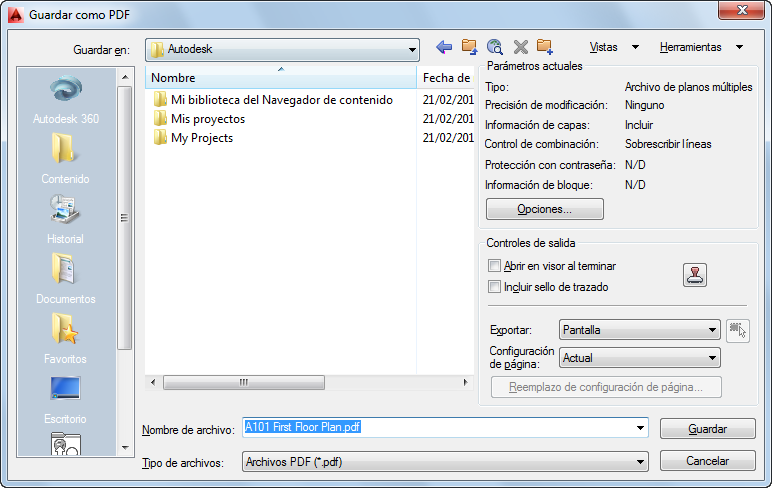Close the Guardar como PDF dialog
Screen dimensions: 772x488
point(742,10)
